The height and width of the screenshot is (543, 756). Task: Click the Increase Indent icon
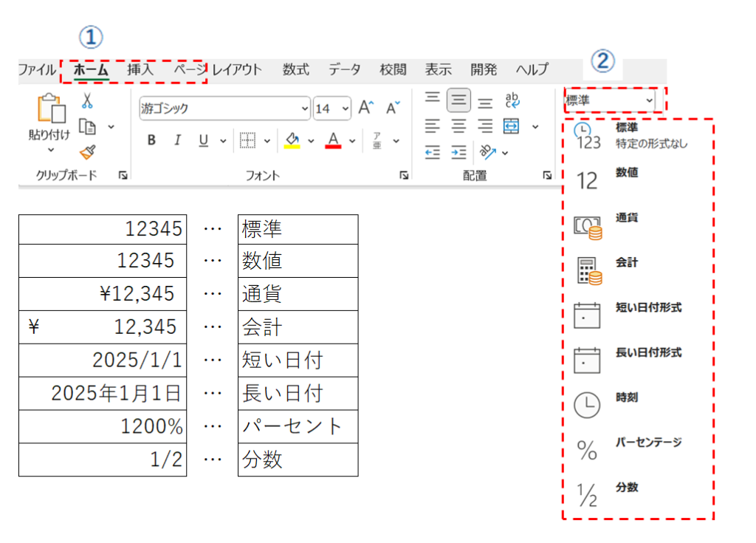pyautogui.click(x=458, y=152)
